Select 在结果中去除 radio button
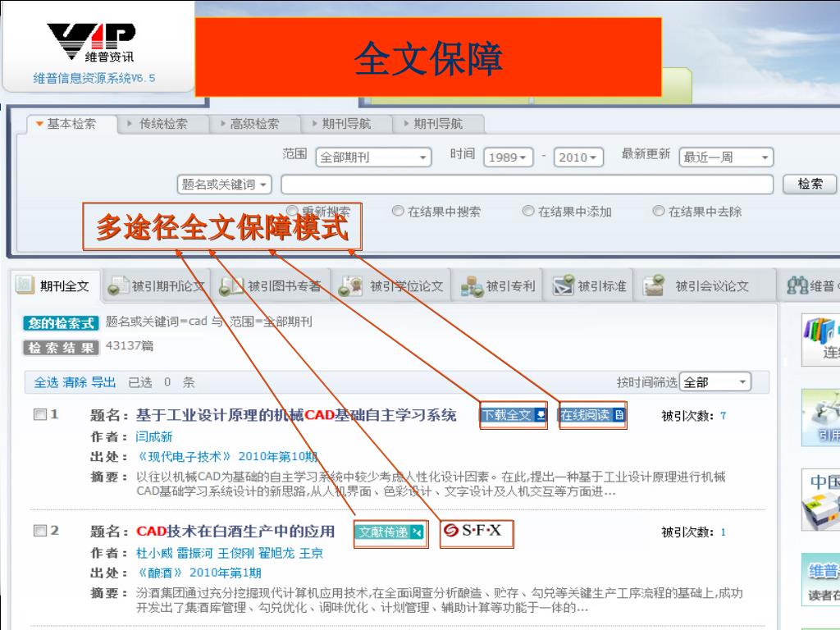The height and width of the screenshot is (630, 840). tap(659, 211)
